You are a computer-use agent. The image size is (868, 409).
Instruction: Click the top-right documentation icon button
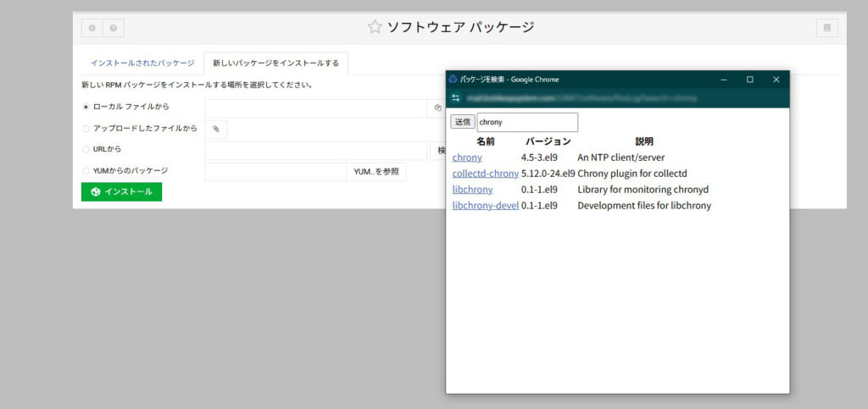click(x=827, y=28)
